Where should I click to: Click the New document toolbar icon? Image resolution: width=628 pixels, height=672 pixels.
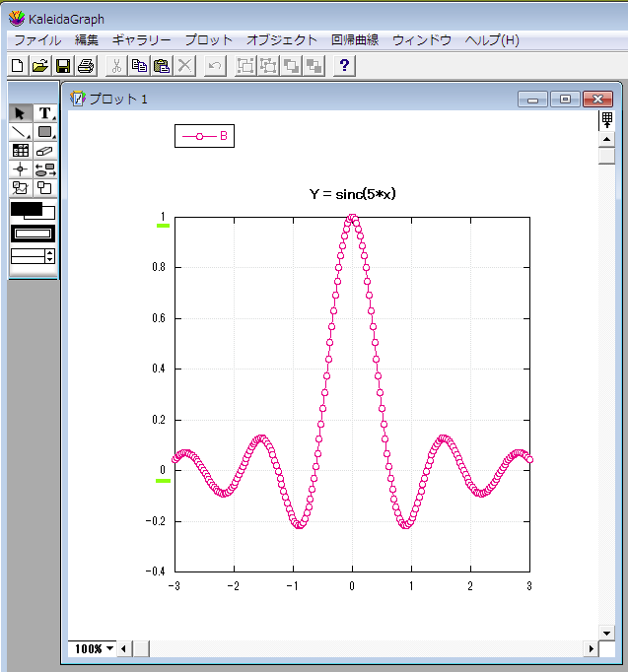click(18, 66)
